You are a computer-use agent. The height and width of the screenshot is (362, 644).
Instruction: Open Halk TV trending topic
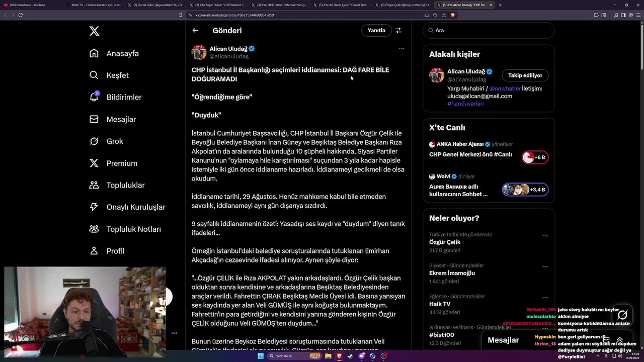[440, 304]
